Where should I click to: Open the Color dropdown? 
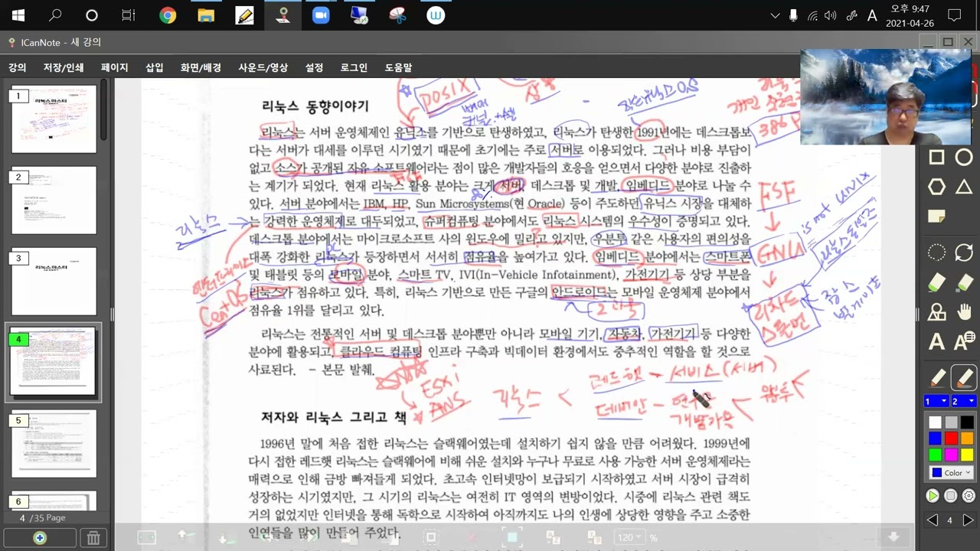tap(951, 473)
